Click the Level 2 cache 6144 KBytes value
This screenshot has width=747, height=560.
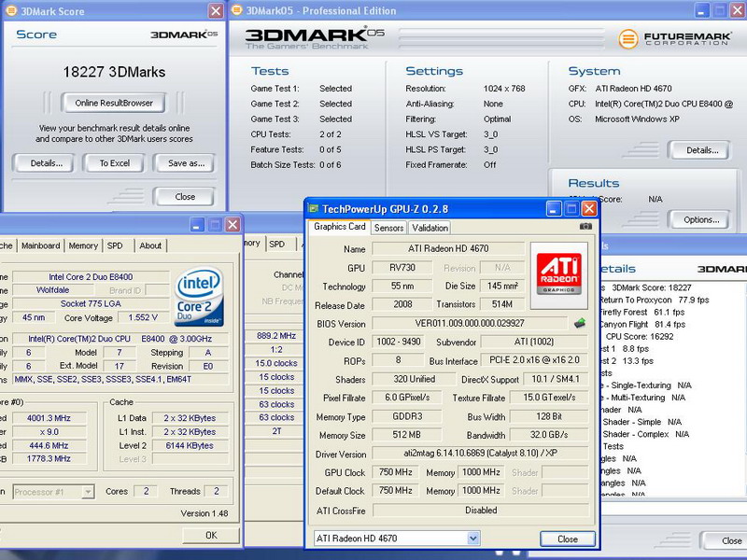(190, 446)
